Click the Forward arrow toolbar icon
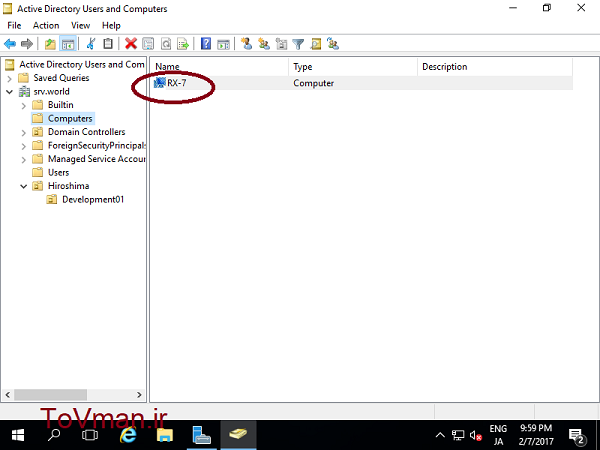This screenshot has width=600, height=450. [x=27, y=44]
